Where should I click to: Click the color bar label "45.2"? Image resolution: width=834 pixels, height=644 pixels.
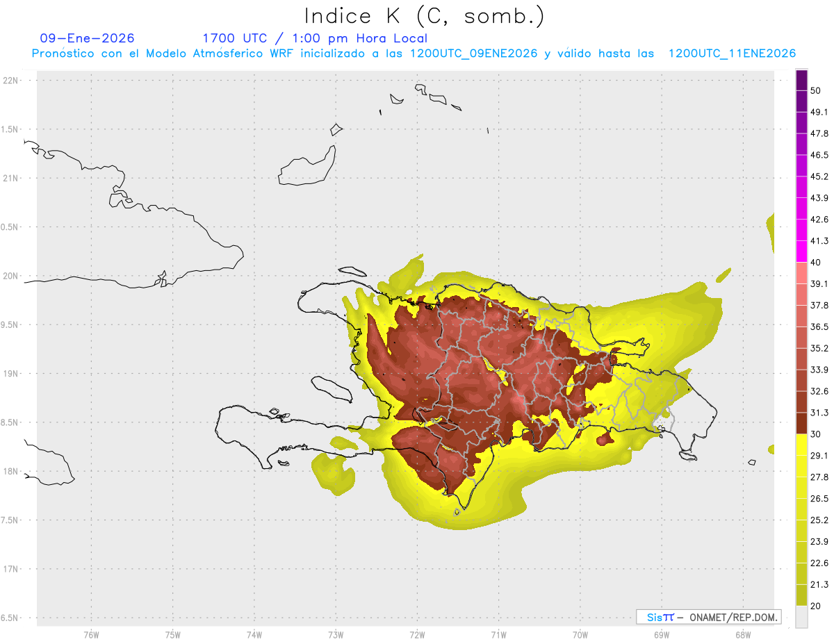819,176
